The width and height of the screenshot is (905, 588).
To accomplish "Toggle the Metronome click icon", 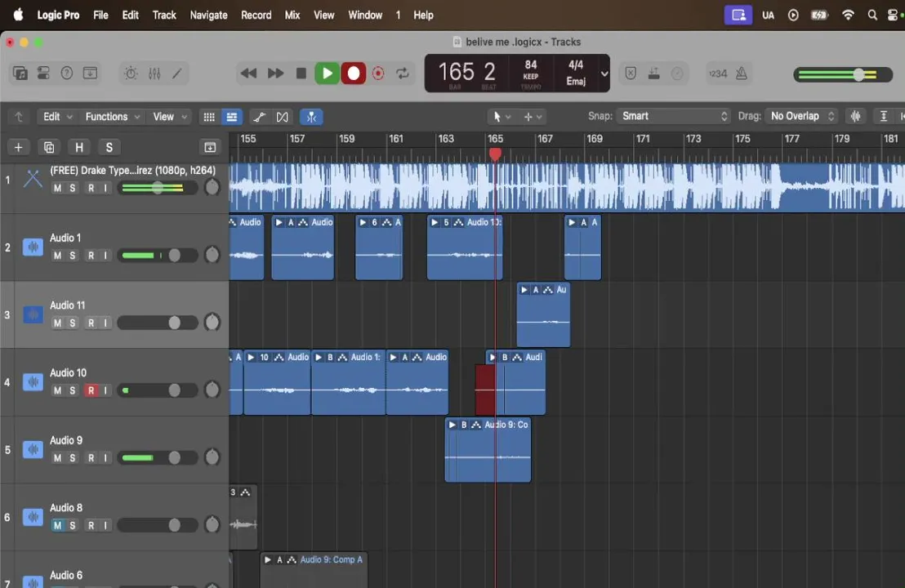I will coord(742,73).
